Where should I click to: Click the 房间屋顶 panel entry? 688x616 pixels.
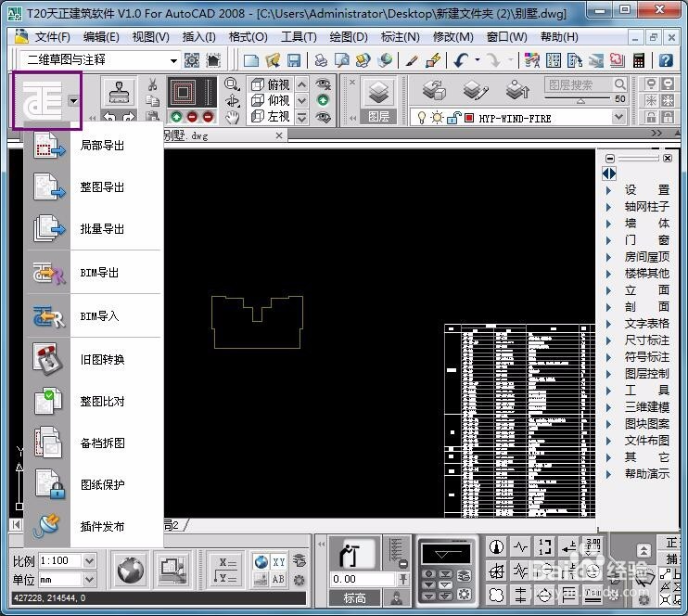pyautogui.click(x=647, y=256)
